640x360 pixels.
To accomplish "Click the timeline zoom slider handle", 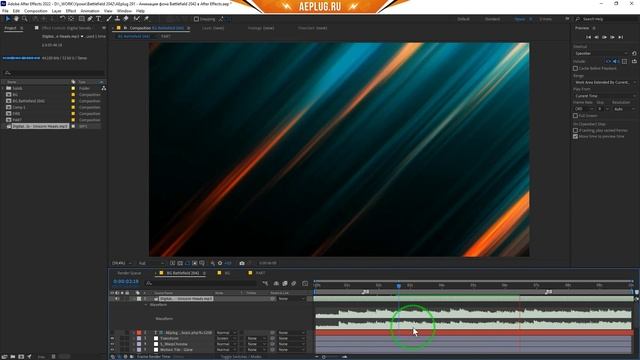I will pos(324,357).
